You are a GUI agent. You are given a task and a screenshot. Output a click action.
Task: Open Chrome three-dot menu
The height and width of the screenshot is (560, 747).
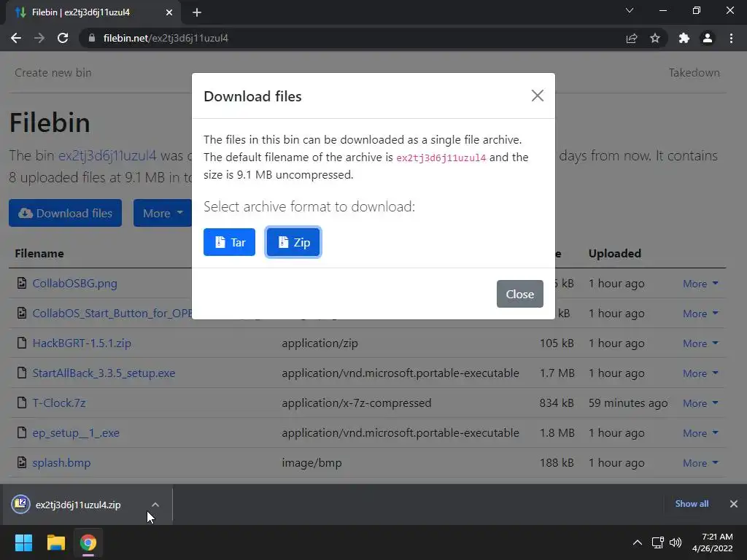[x=731, y=38]
